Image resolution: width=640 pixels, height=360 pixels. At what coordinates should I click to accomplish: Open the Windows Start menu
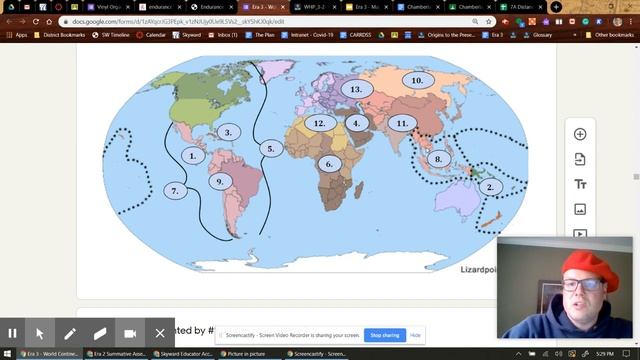7,354
